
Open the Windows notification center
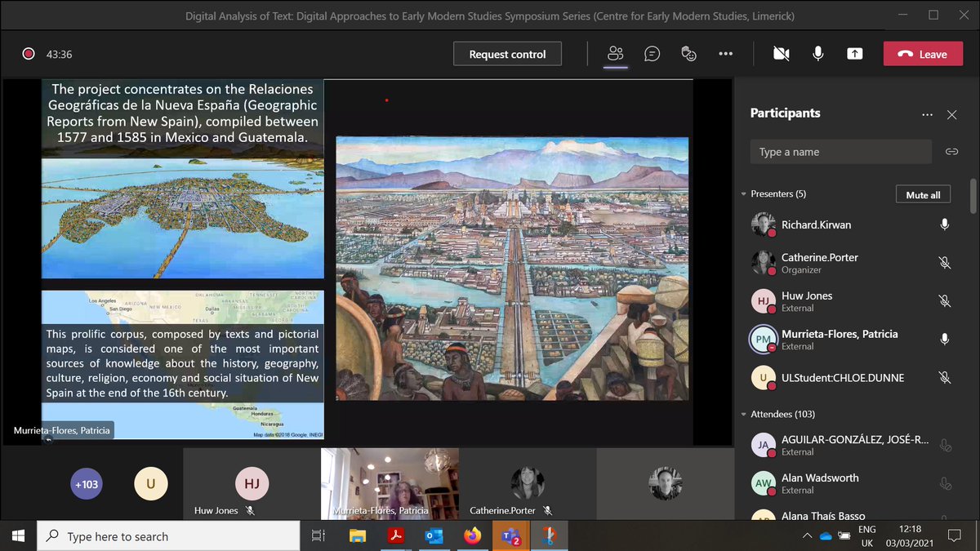tap(954, 536)
